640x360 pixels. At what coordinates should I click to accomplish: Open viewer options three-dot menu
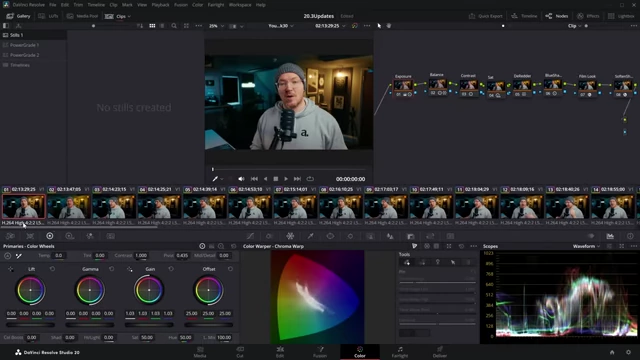[x=367, y=26]
